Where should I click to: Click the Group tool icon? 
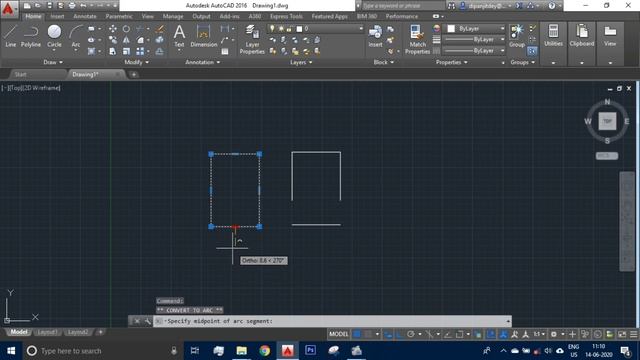point(517,36)
